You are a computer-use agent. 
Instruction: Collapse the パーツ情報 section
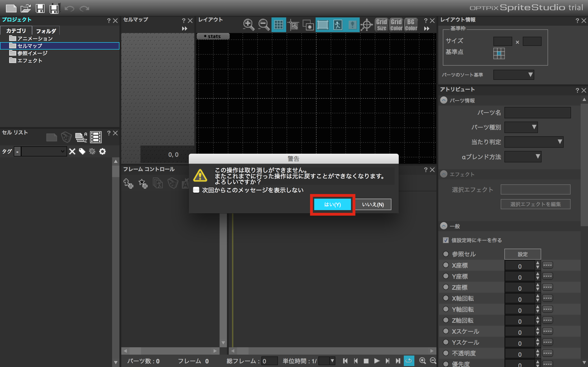coord(444,100)
